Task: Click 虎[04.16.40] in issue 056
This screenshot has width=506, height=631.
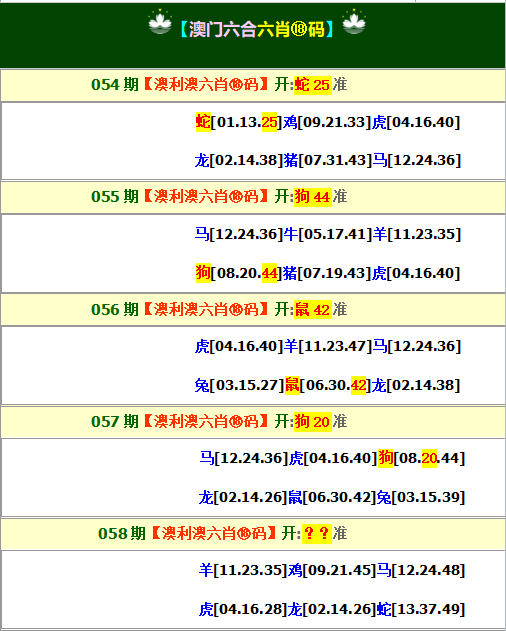Action: click(239, 346)
